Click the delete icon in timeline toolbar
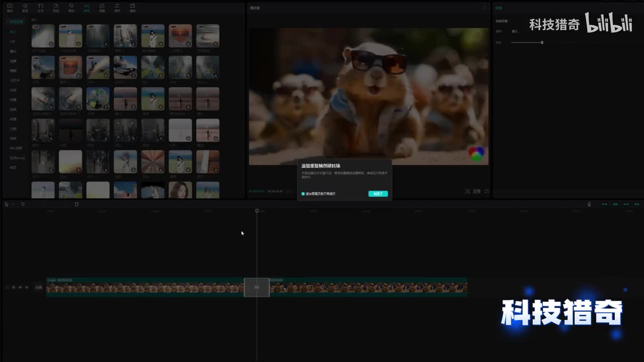Viewport: 644px width, 362px height. pyautogui.click(x=76, y=204)
